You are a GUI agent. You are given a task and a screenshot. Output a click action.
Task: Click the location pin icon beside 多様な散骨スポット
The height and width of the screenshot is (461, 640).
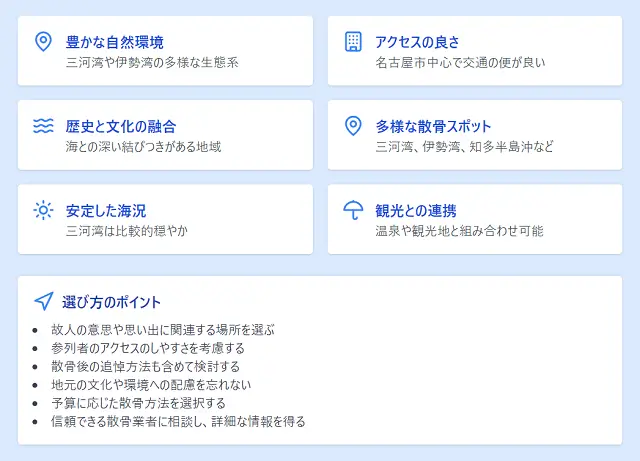[x=353, y=126]
